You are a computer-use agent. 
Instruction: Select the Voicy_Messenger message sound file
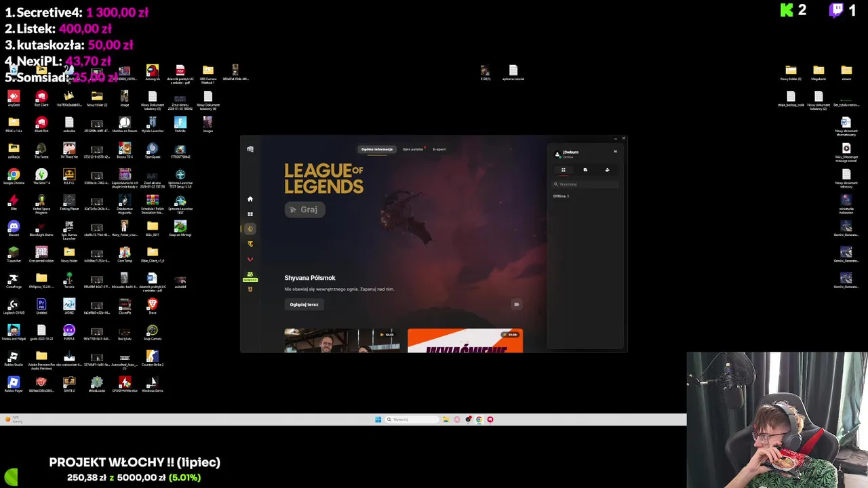(846, 152)
